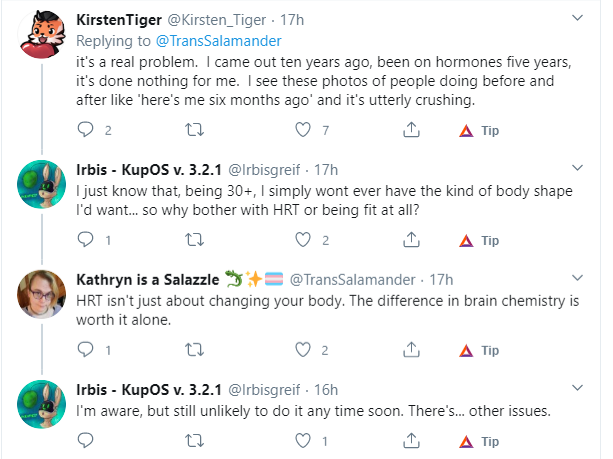Image resolution: width=613 pixels, height=459 pixels.
Task: Like Irbis's 17h tweet about HRT
Action: coord(303,240)
